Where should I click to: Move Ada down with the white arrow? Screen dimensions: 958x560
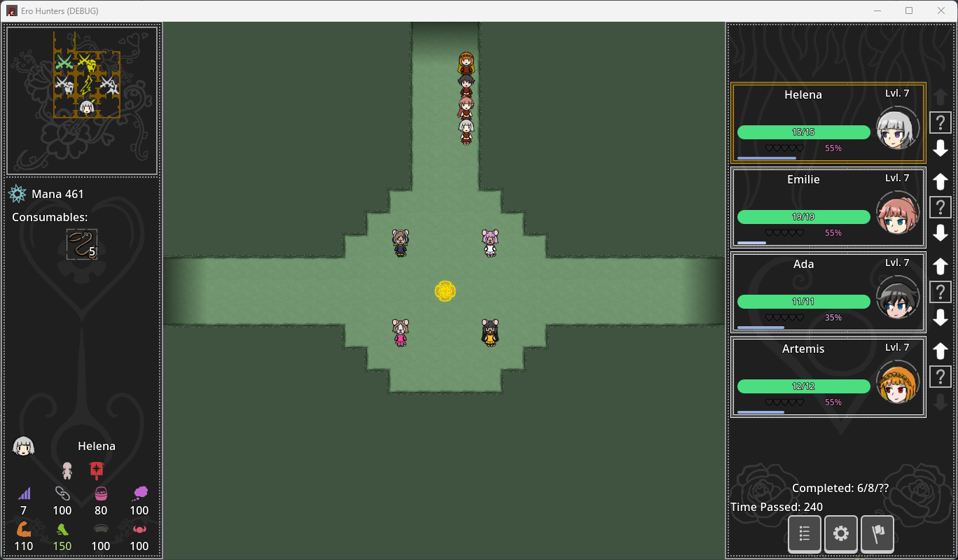click(x=940, y=317)
